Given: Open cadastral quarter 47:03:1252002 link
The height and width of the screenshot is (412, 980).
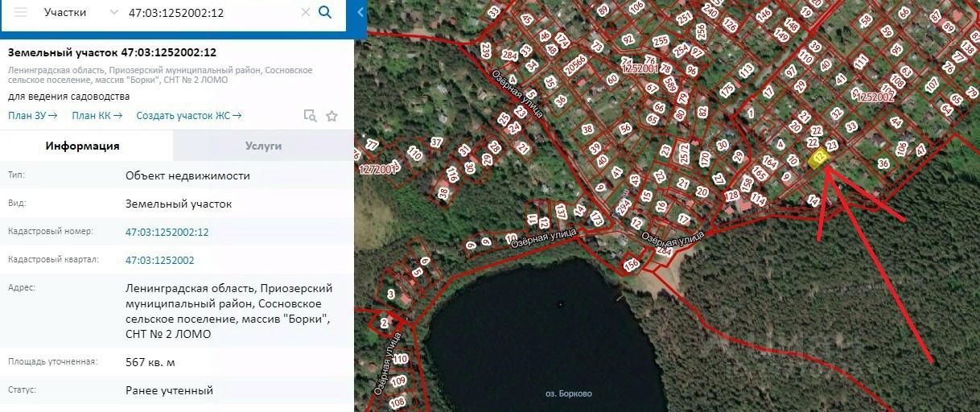Looking at the screenshot, I should [160, 260].
